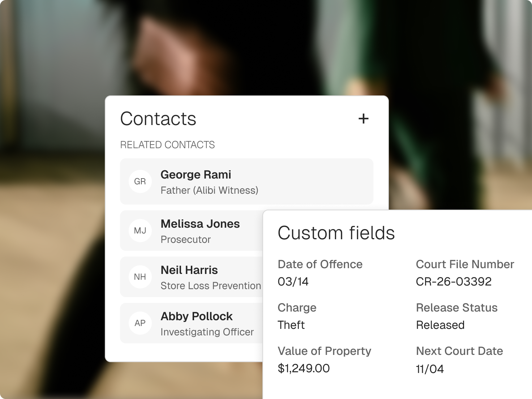This screenshot has height=399, width=532.
Task: Select the NH avatar for Neil Harris
Action: 140,277
